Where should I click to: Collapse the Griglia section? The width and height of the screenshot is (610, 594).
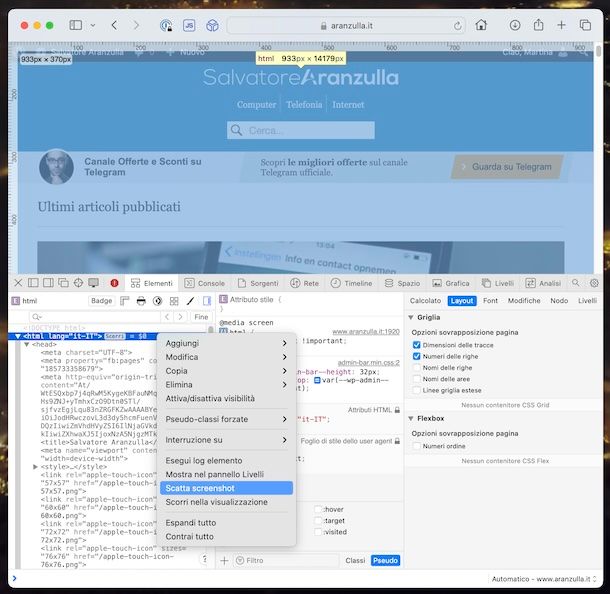411,317
